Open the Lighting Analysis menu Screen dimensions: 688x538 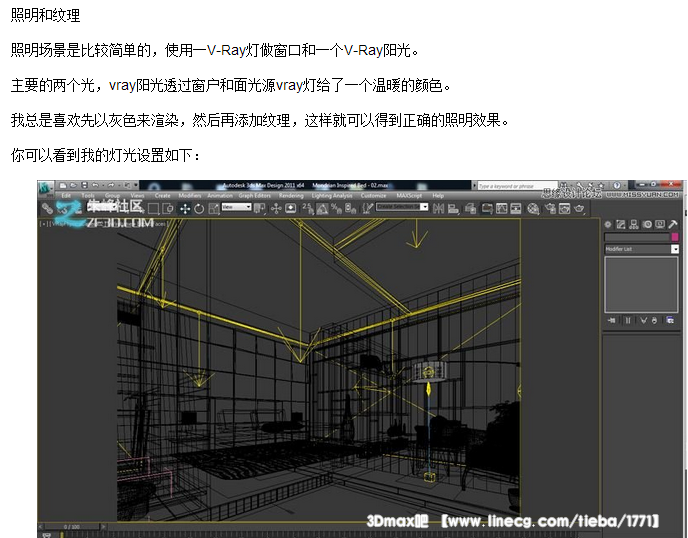(x=332, y=196)
